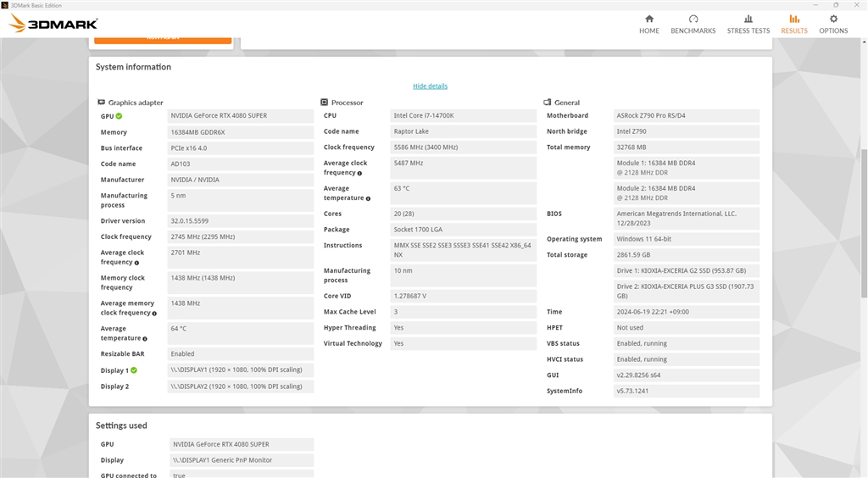The image size is (868, 478).
Task: Open the HOME tab
Action: point(648,25)
